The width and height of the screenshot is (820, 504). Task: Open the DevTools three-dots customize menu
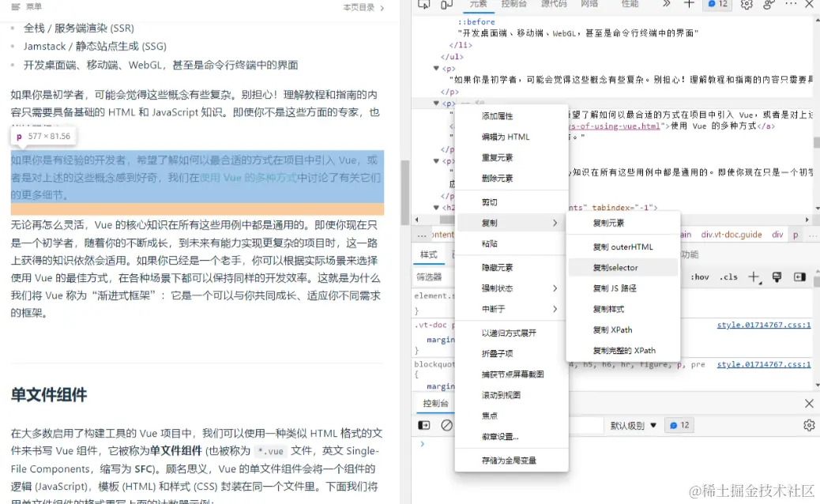791,4
